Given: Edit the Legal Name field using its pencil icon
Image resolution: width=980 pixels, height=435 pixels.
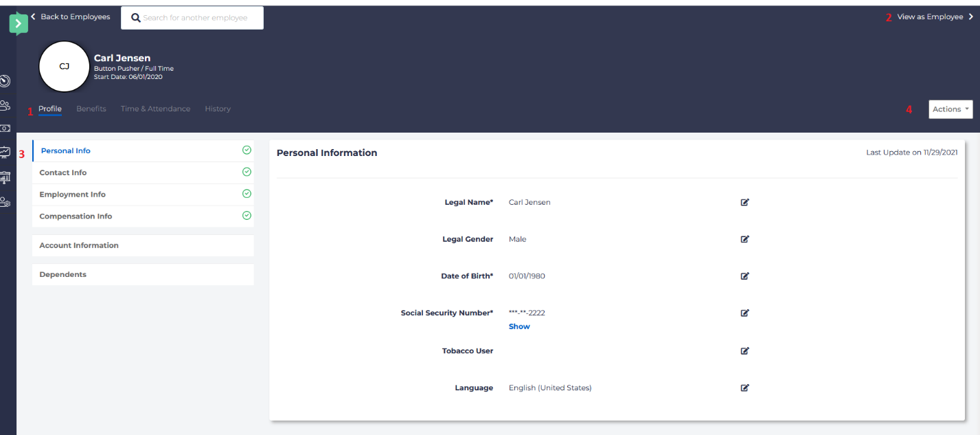Looking at the screenshot, I should (x=744, y=202).
